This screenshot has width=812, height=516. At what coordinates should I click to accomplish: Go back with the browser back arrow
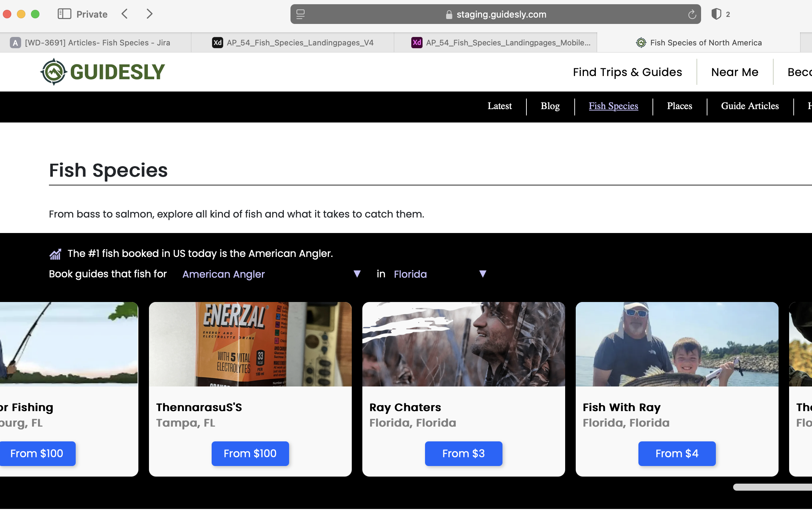pos(125,14)
